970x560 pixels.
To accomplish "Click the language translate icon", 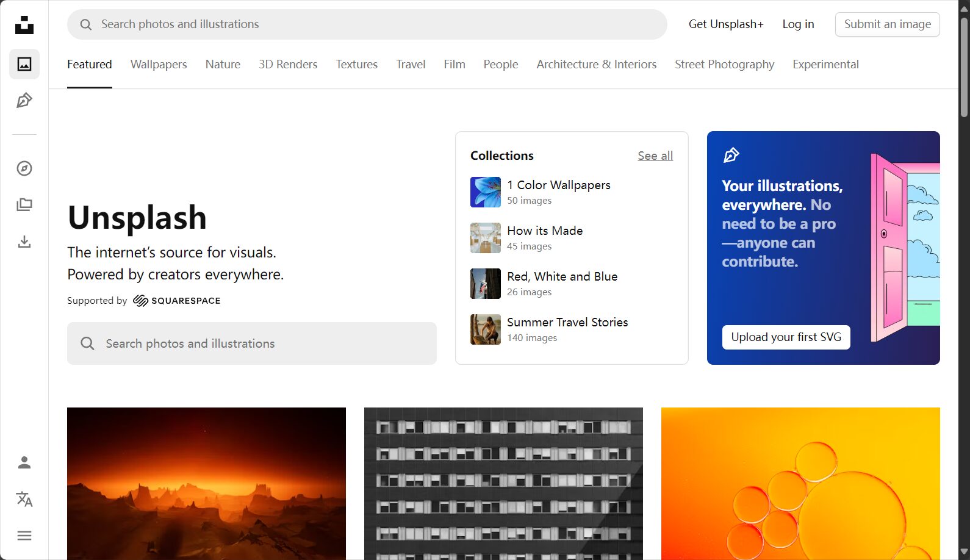I will 24,499.
